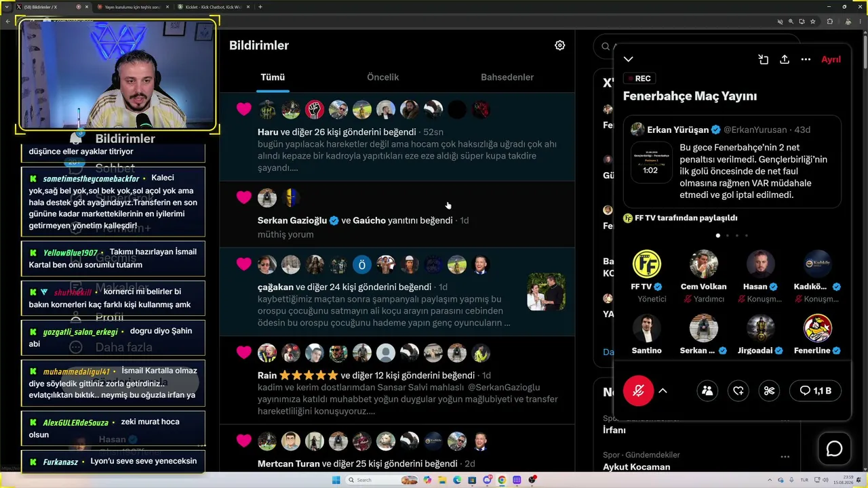
Task: Open Erkan Yürüşan's shared post video thumbnail
Action: click(x=651, y=163)
